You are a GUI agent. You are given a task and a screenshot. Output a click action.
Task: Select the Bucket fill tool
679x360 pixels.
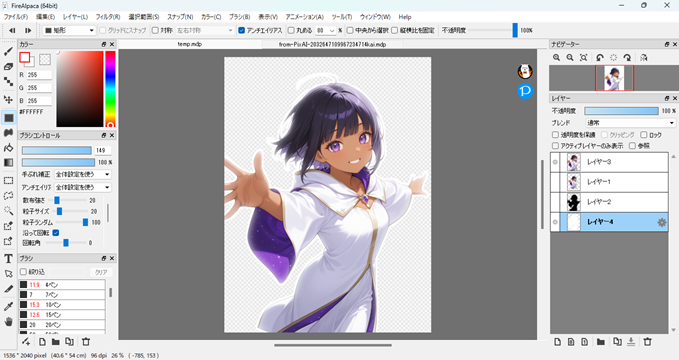[x=8, y=148]
